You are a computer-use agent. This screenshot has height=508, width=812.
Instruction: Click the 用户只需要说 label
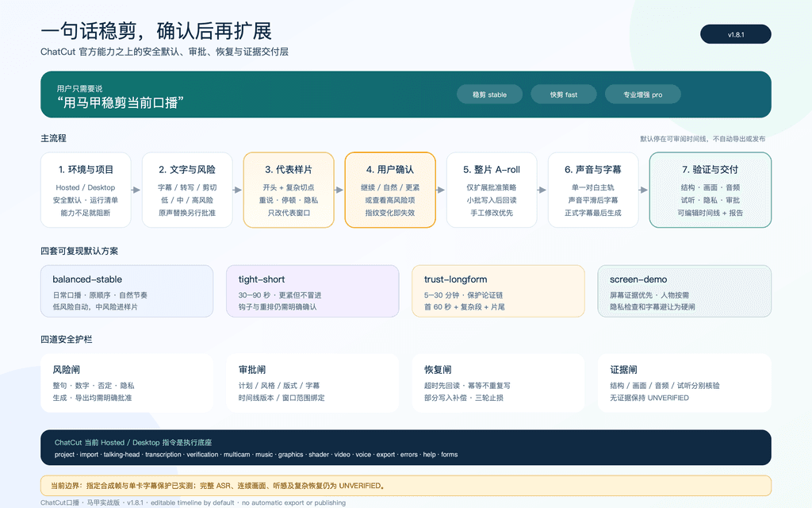[79, 89]
